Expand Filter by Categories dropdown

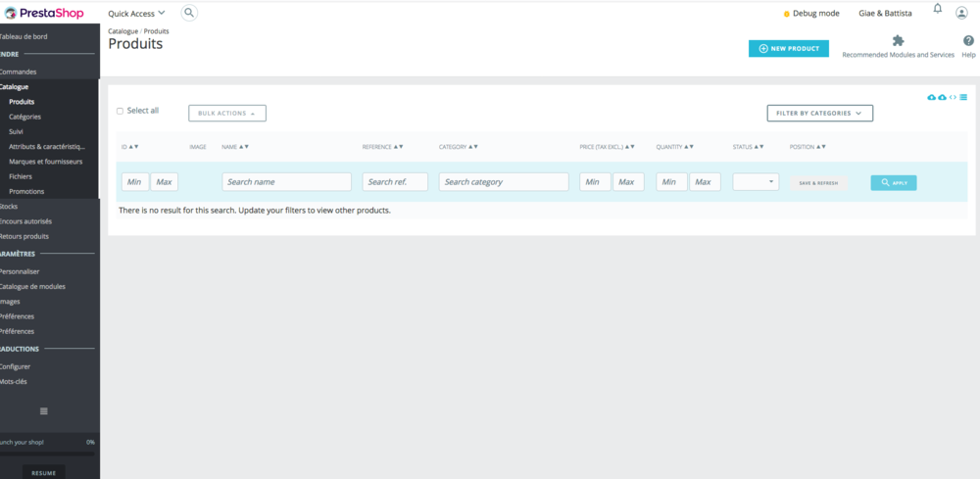point(820,113)
